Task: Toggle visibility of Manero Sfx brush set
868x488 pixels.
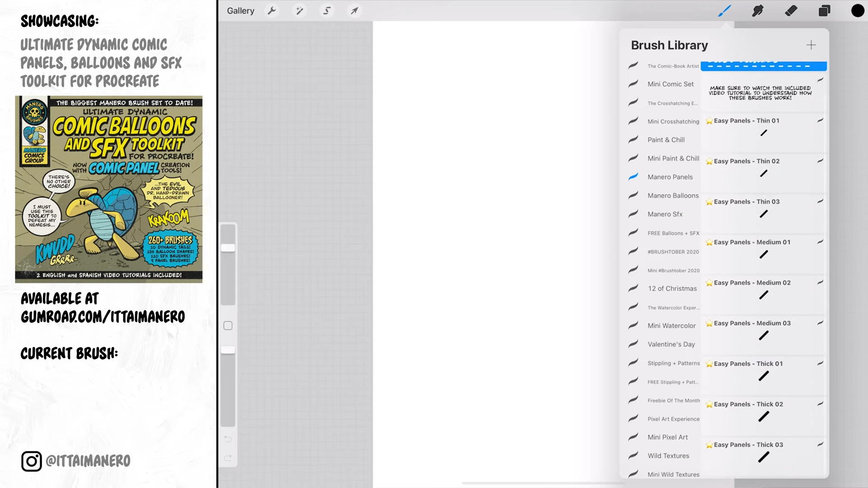Action: coord(633,213)
